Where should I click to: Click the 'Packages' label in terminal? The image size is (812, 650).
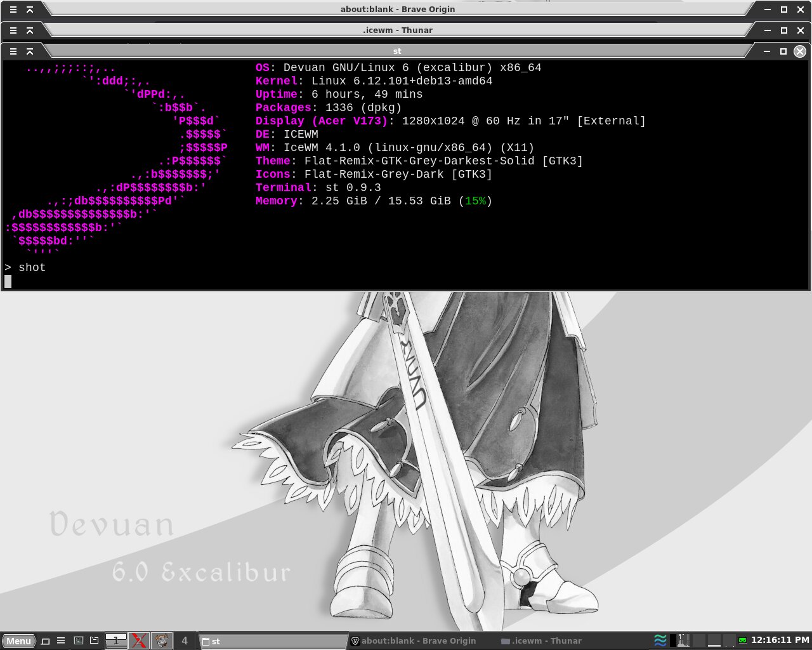pos(284,108)
